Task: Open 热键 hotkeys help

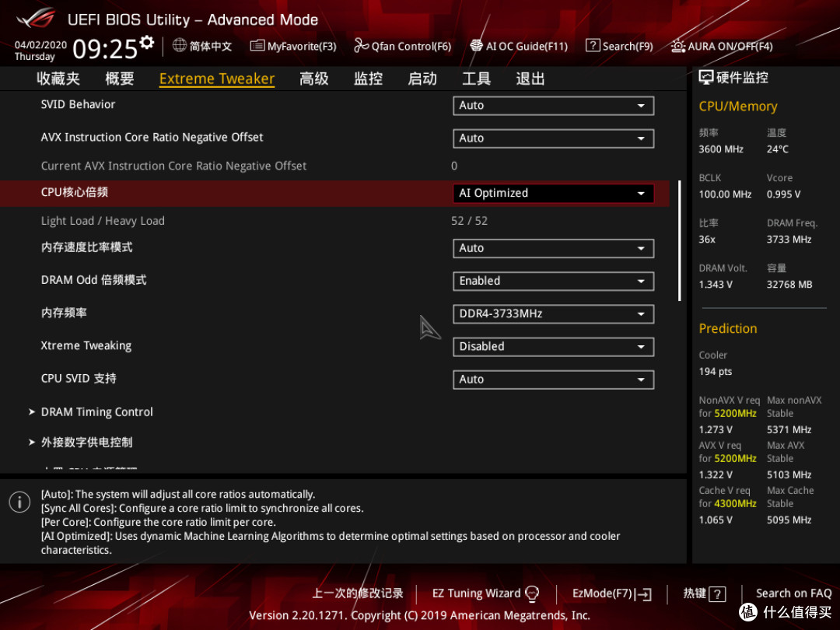Action: pos(705,593)
